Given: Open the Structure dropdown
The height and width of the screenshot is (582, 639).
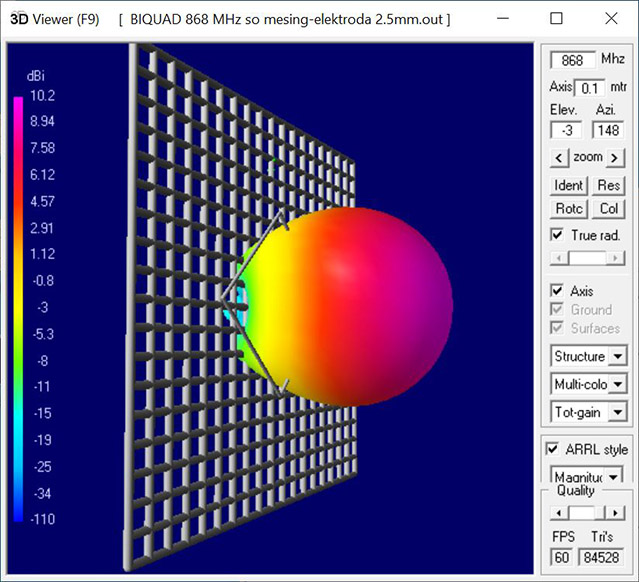Looking at the screenshot, I should click(617, 356).
